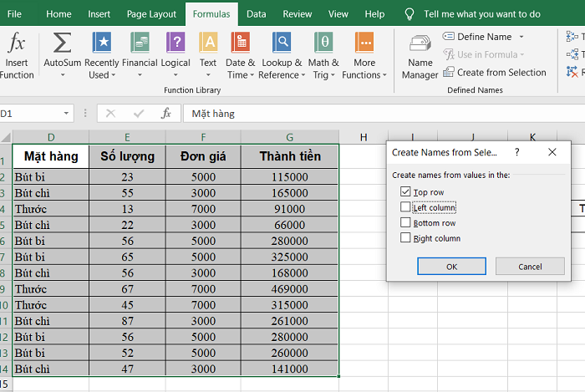Select the cell containing 115000
This screenshot has width=585, height=392.
(289, 177)
